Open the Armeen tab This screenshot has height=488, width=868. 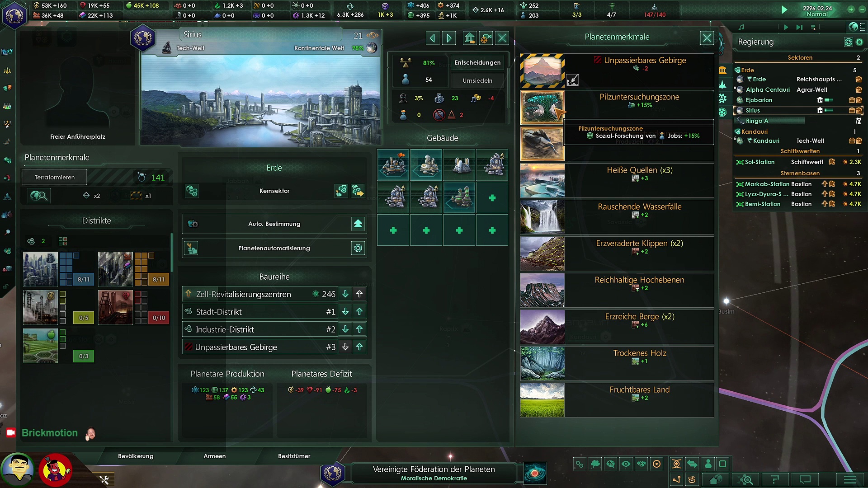click(x=214, y=456)
